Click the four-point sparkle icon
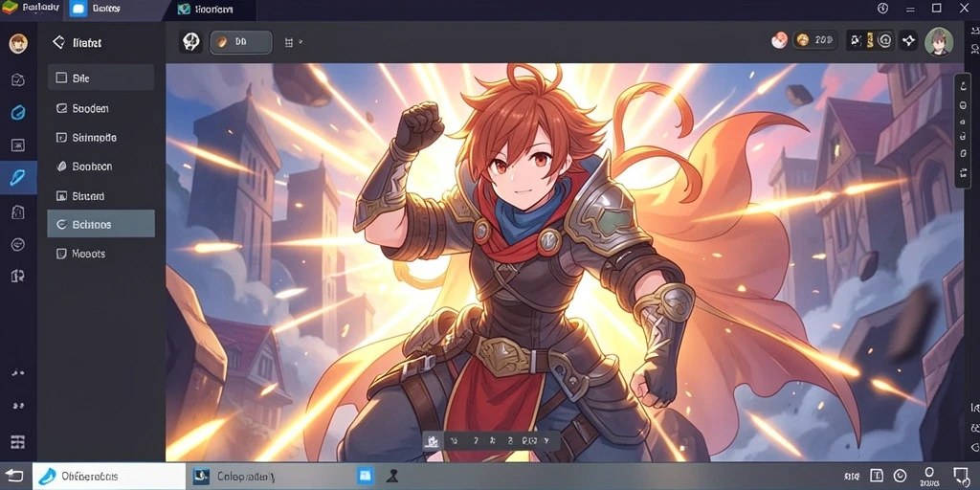The width and height of the screenshot is (980, 490). tap(909, 41)
